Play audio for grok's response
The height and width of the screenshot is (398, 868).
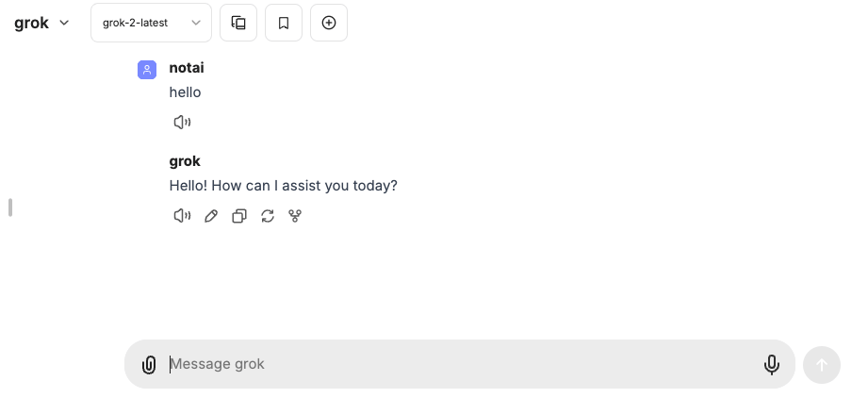pyautogui.click(x=182, y=216)
